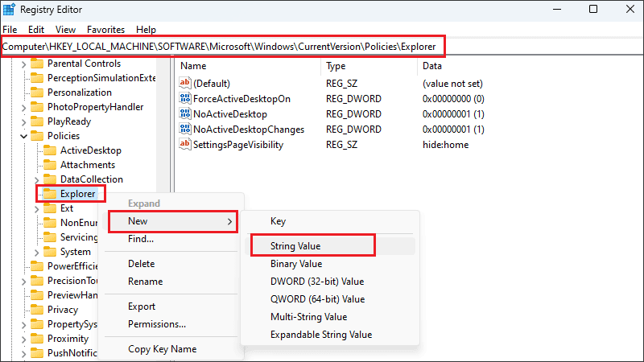The height and width of the screenshot is (362, 644).
Task: Click the PerceptionSimulationExte folder icon
Action: pos(37,78)
